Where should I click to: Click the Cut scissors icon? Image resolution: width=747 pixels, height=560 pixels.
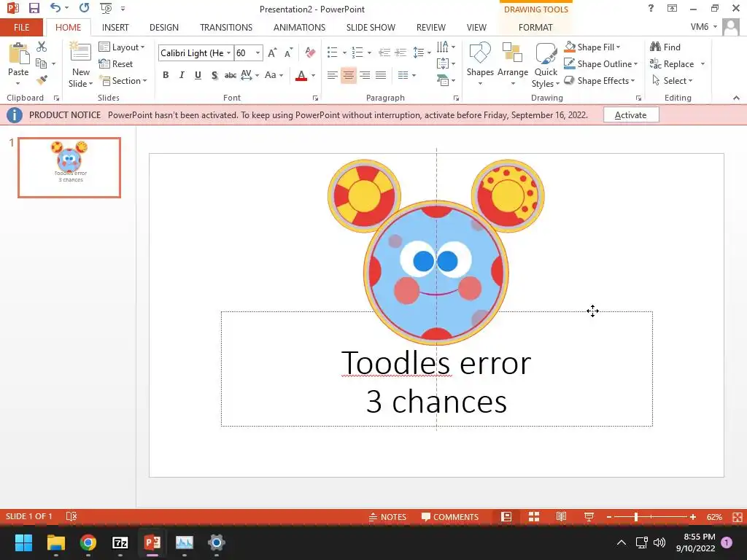(x=42, y=47)
